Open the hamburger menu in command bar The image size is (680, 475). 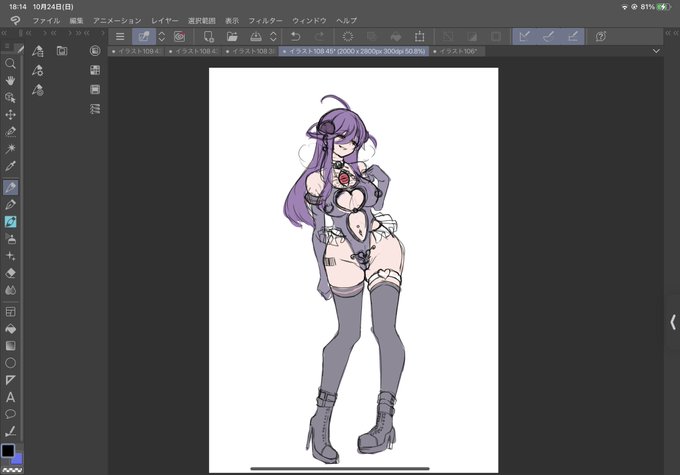(120, 36)
